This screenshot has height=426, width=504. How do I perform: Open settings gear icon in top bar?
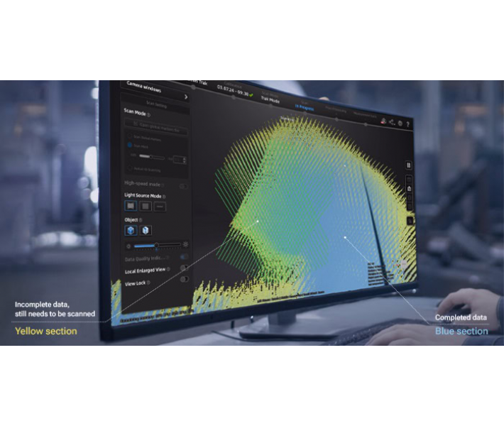(x=400, y=123)
